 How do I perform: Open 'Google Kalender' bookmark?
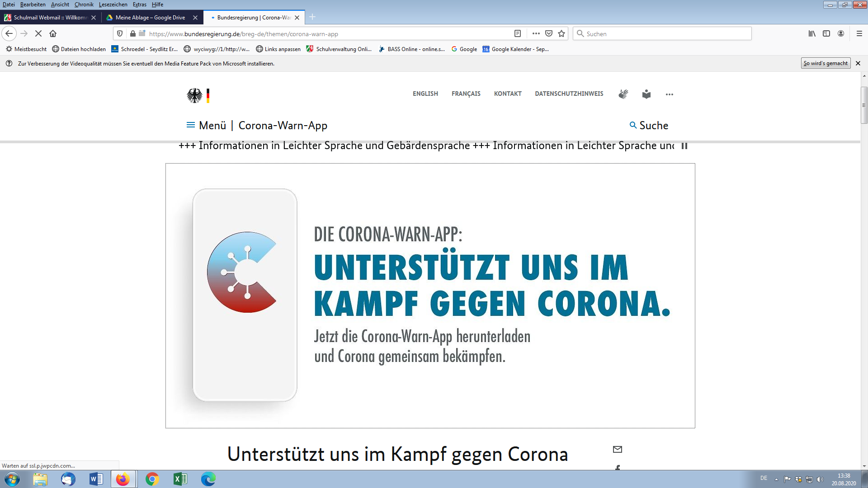(516, 49)
